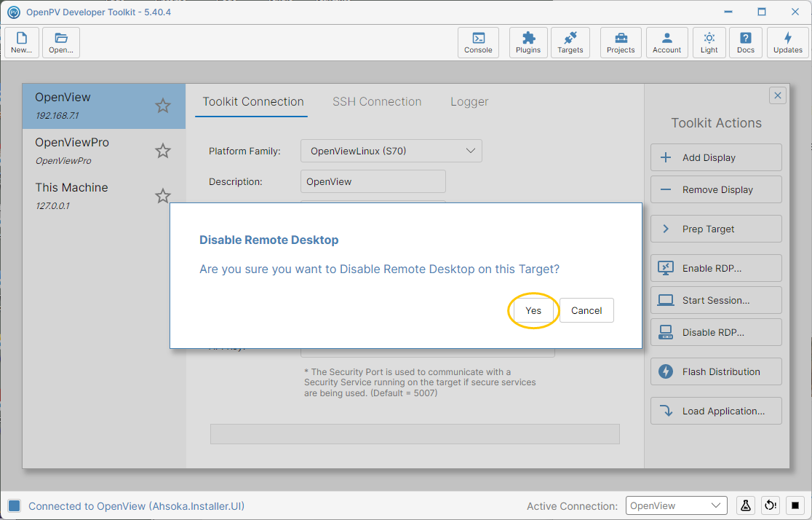Favorite This Machine target star
The height and width of the screenshot is (520, 812).
pos(162,196)
